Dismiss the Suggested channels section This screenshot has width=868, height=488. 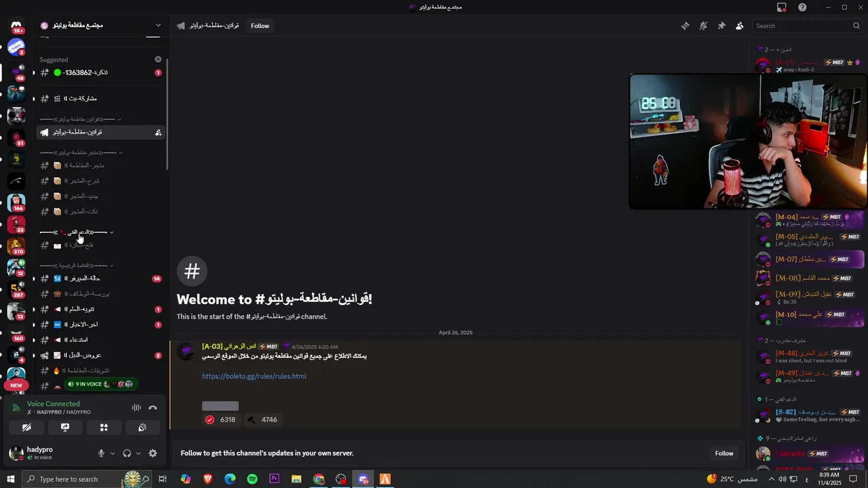pos(158,60)
